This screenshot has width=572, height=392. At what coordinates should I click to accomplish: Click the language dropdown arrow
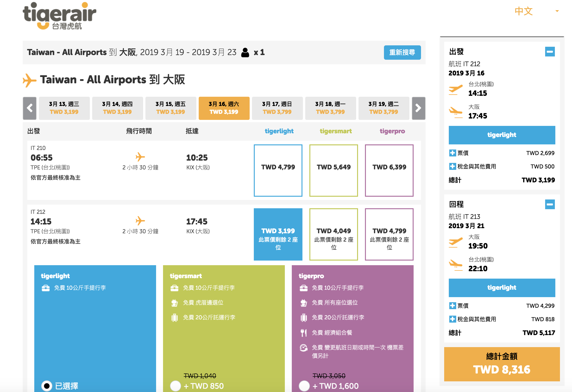(557, 11)
